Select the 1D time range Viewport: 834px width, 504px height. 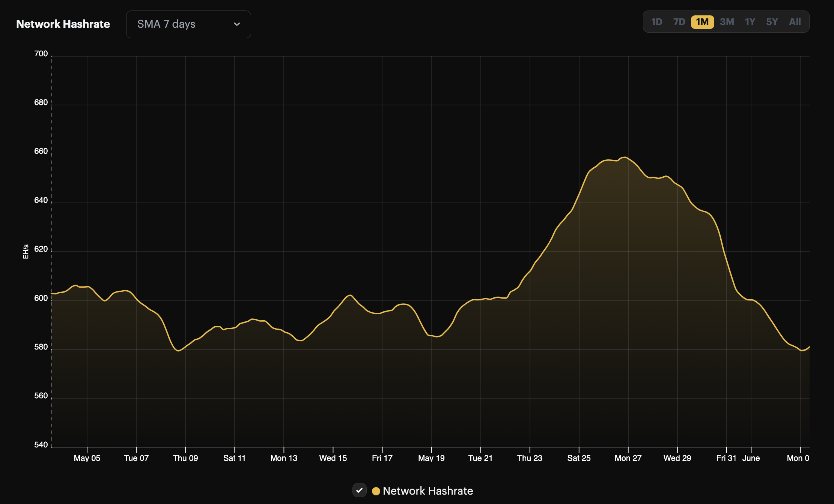657,22
